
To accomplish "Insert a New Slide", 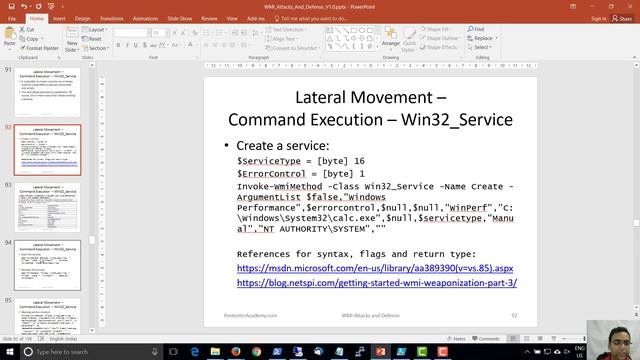I will [x=72, y=39].
